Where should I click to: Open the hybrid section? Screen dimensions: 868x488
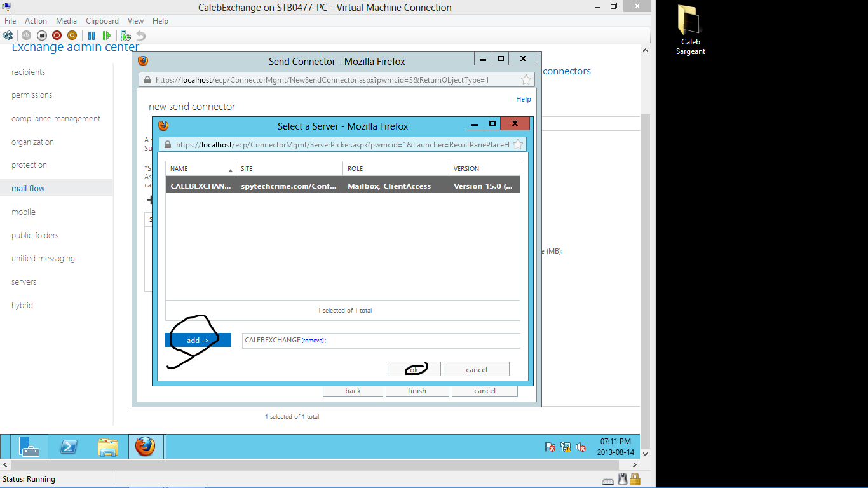pos(22,306)
